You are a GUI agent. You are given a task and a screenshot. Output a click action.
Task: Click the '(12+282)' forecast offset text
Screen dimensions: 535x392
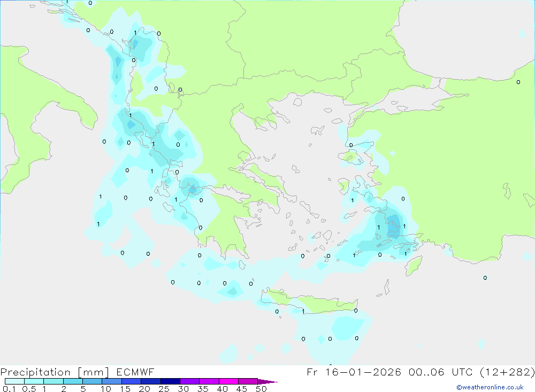point(507,372)
